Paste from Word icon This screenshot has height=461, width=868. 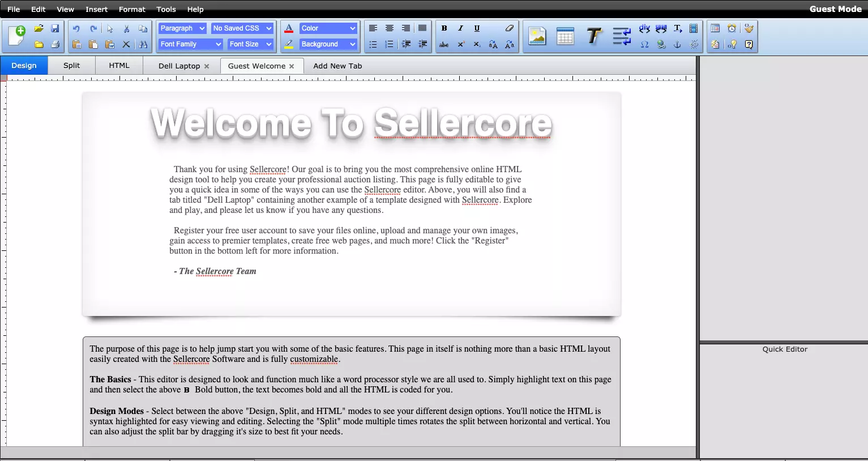[x=110, y=44]
